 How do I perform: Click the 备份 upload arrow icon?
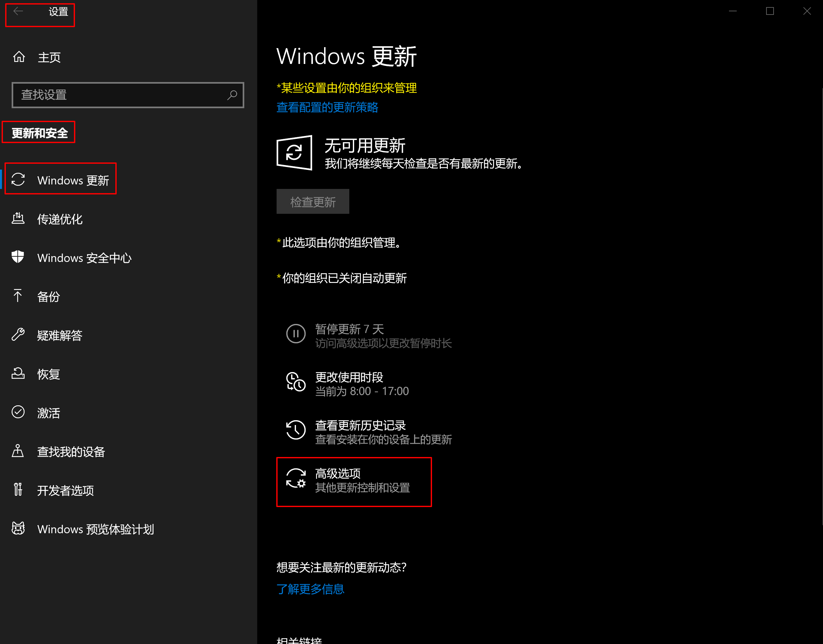[18, 296]
